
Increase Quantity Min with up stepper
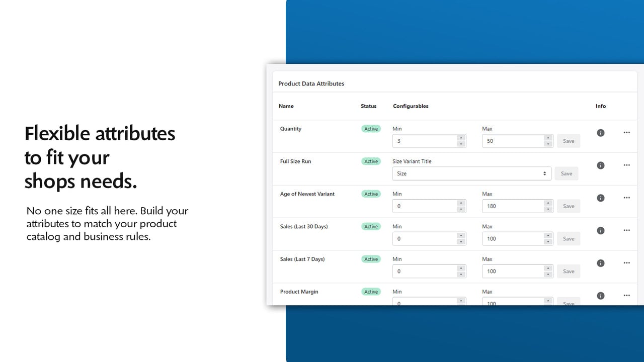click(x=461, y=138)
